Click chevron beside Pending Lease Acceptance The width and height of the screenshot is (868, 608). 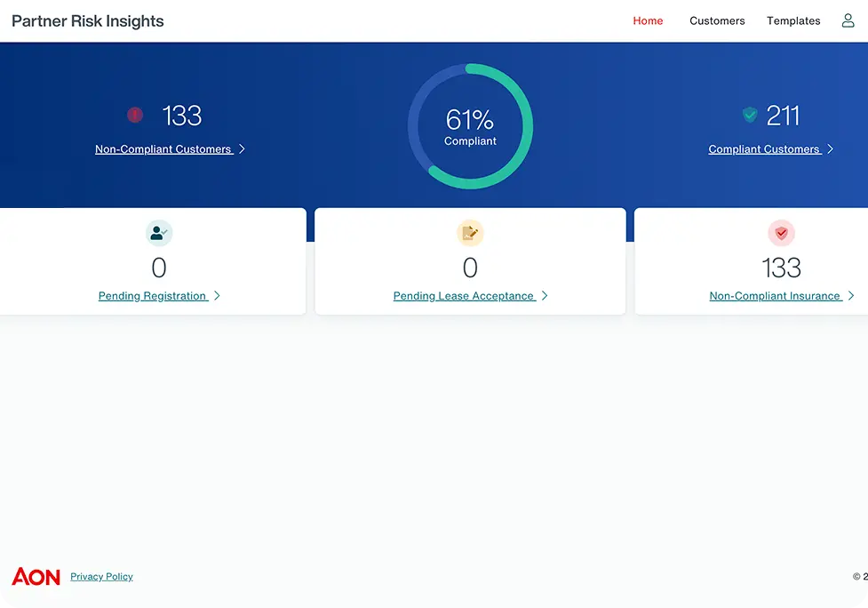click(x=545, y=296)
